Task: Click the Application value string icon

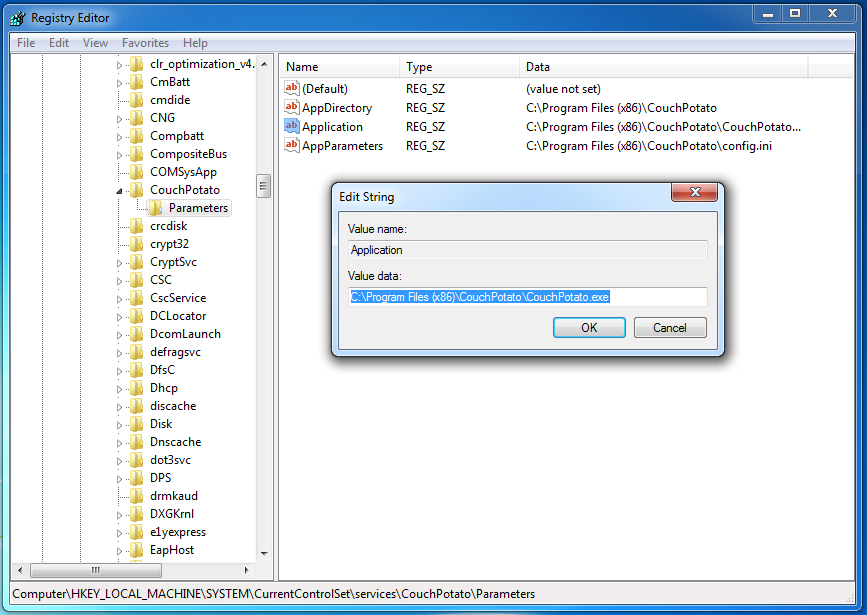Action: pos(291,126)
